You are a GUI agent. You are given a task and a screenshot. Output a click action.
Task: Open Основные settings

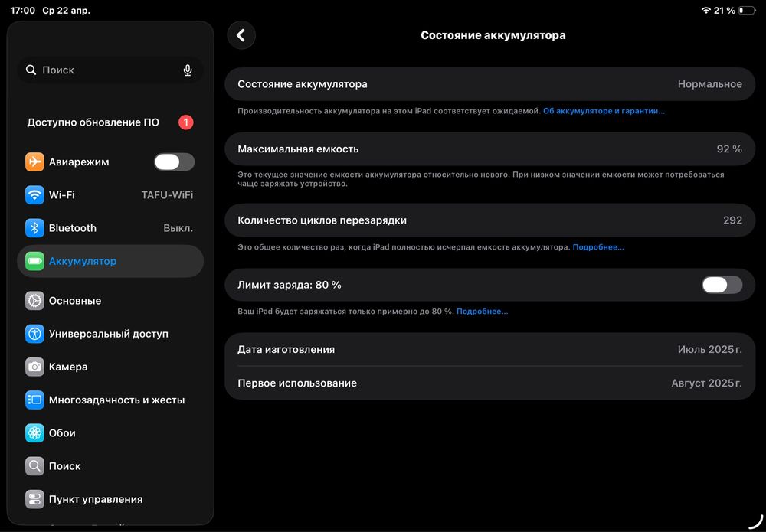tap(110, 301)
